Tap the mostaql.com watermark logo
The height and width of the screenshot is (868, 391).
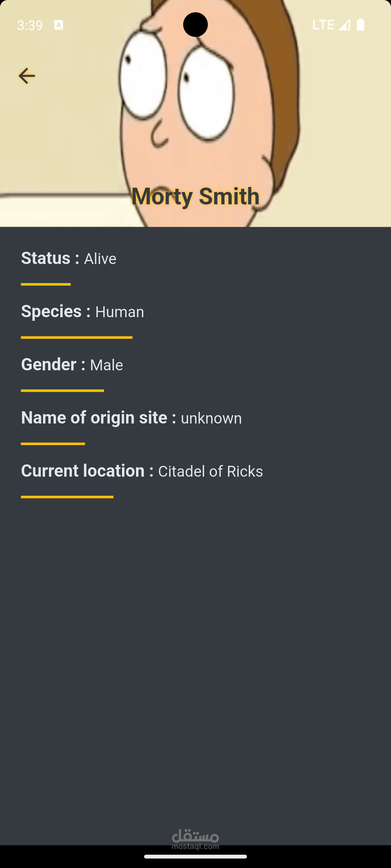pyautogui.click(x=195, y=839)
